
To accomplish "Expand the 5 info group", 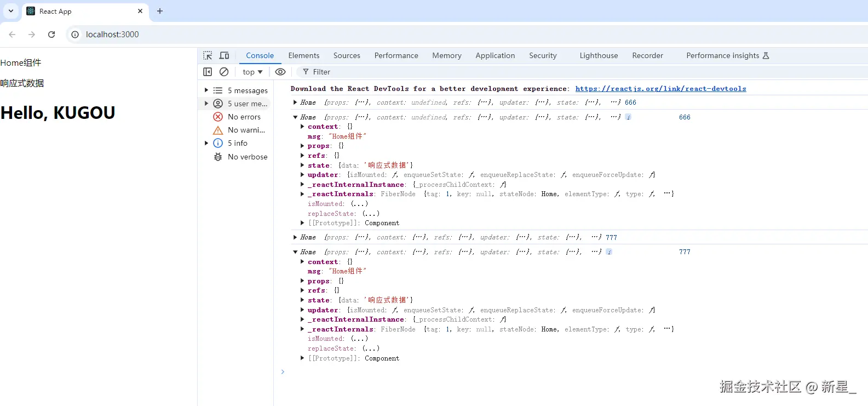I will tap(206, 143).
